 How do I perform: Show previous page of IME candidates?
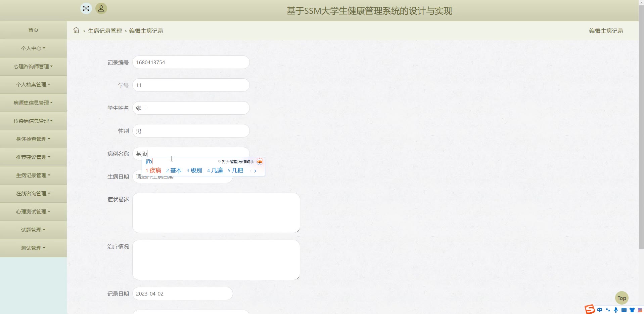click(x=250, y=171)
